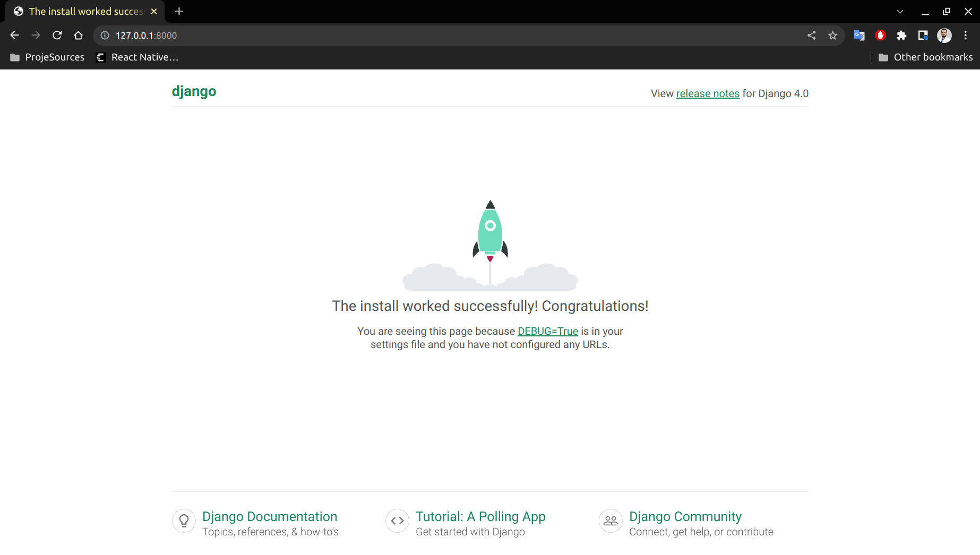This screenshot has height=555, width=980.
Task: Click the people community icon
Action: click(611, 521)
